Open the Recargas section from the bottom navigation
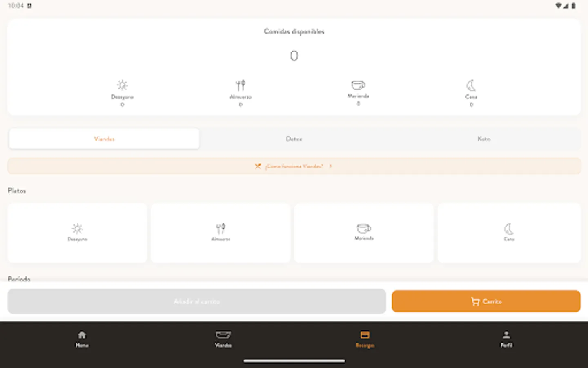 point(365,339)
